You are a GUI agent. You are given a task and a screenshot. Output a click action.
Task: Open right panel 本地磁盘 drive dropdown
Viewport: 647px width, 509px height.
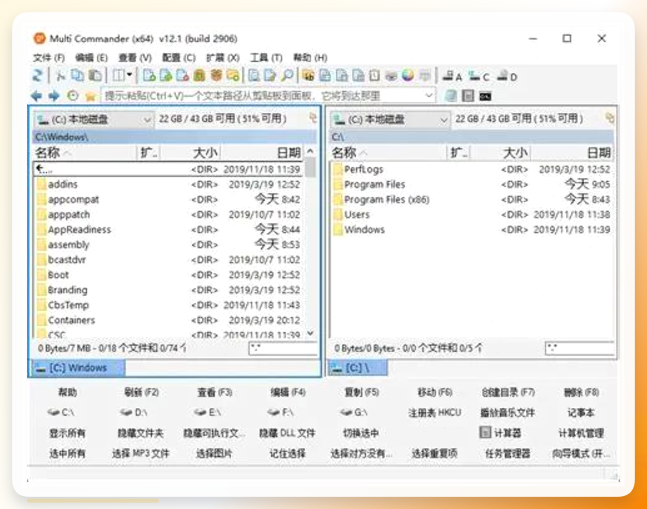pyautogui.click(x=390, y=120)
